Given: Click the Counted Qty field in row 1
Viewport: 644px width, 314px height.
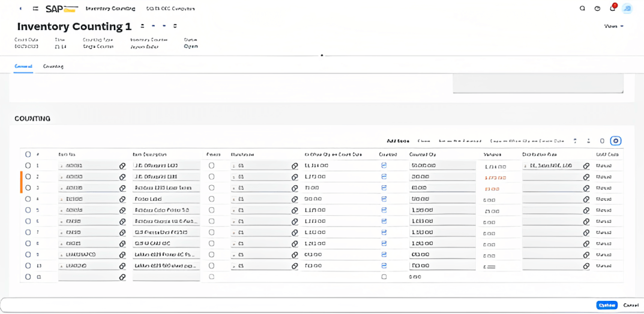Looking at the screenshot, I should (442, 165).
